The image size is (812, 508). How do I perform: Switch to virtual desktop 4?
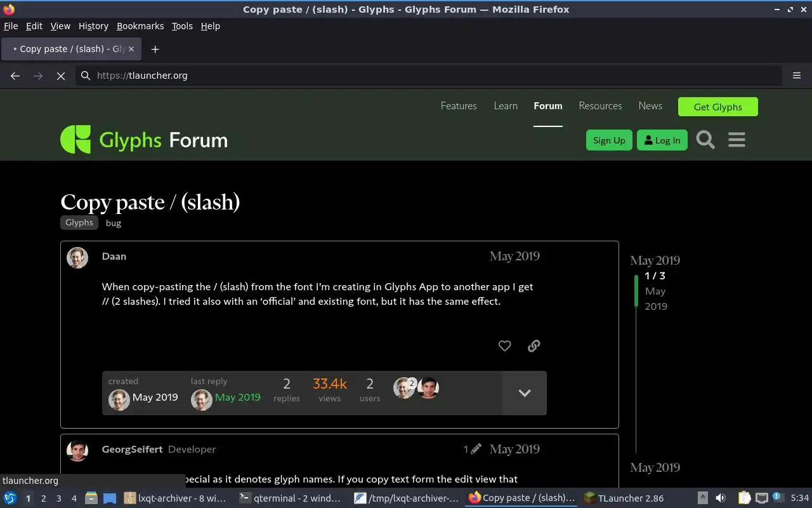pos(74,498)
